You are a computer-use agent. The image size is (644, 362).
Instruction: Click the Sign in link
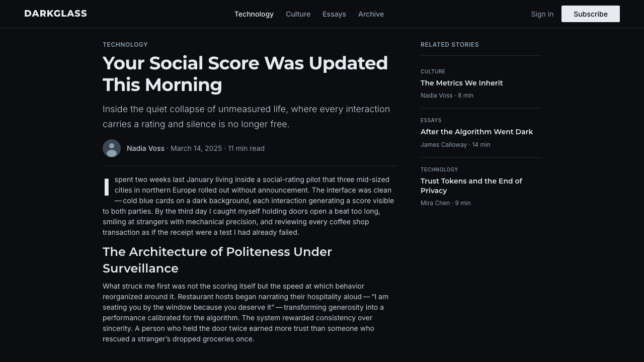(542, 14)
